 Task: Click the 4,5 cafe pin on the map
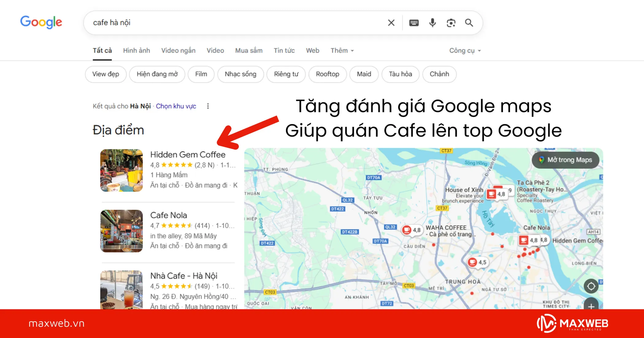(x=477, y=262)
